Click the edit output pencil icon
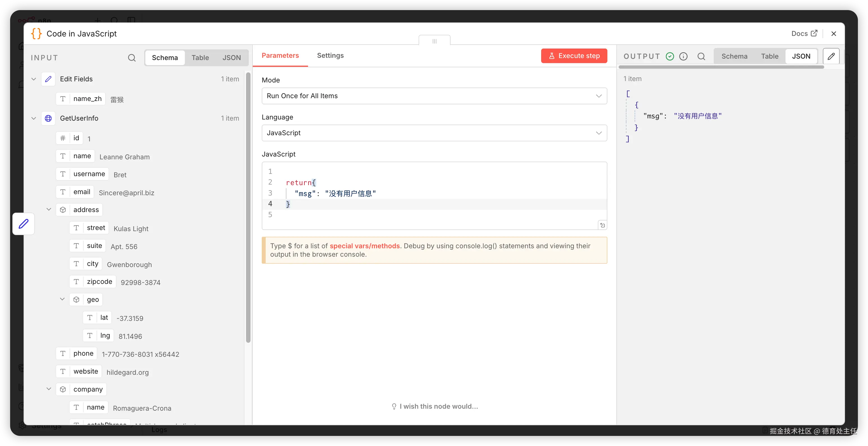This screenshot has height=446, width=868. pos(831,56)
